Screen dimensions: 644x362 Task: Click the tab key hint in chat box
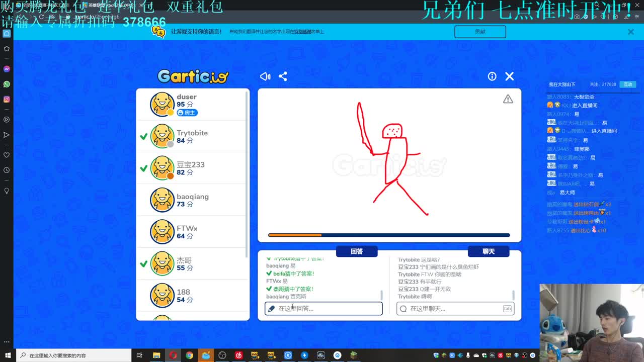(507, 309)
